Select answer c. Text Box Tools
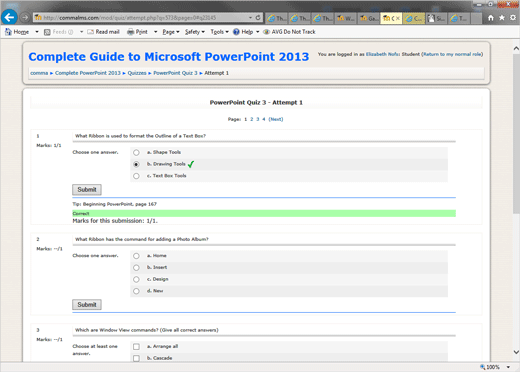The height and width of the screenshot is (372, 520). [x=136, y=176]
